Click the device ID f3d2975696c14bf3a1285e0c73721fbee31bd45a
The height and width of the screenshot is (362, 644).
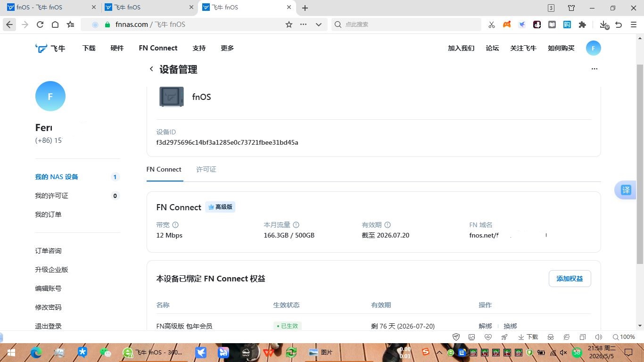click(x=227, y=142)
